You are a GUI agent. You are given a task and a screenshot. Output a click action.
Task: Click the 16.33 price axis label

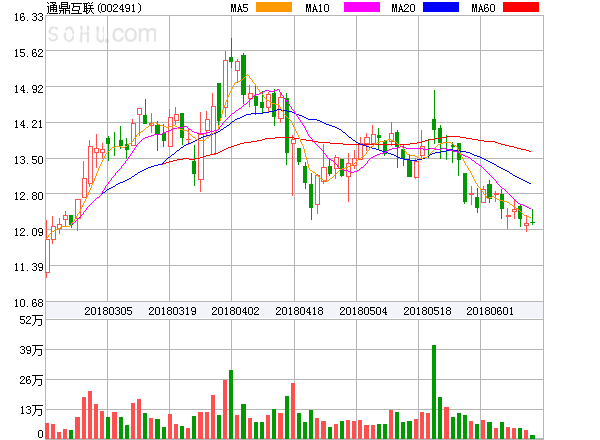click(29, 17)
